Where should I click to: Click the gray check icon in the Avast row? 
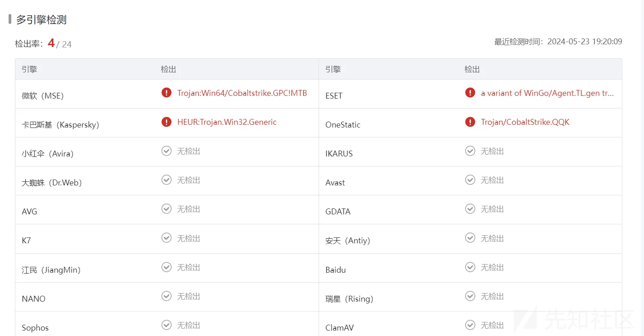pyautogui.click(x=470, y=180)
